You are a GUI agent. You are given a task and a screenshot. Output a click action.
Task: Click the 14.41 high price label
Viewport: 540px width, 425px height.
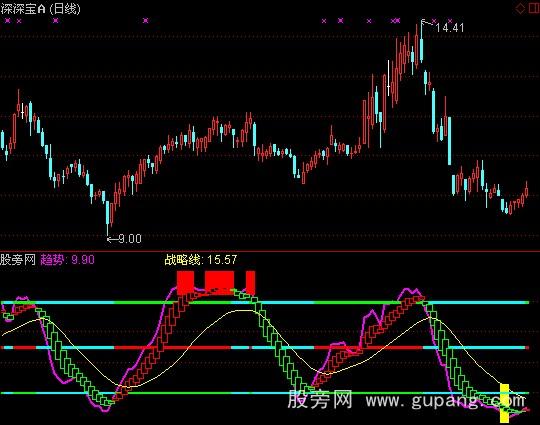click(x=450, y=28)
